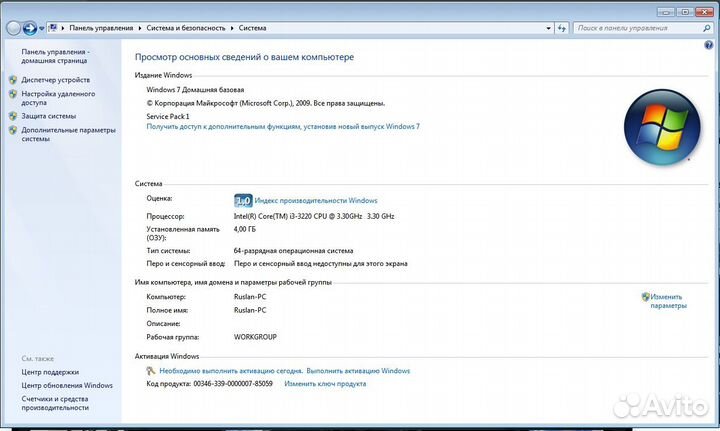Click Изменить ключ продукта link
The image size is (720, 431).
325,384
